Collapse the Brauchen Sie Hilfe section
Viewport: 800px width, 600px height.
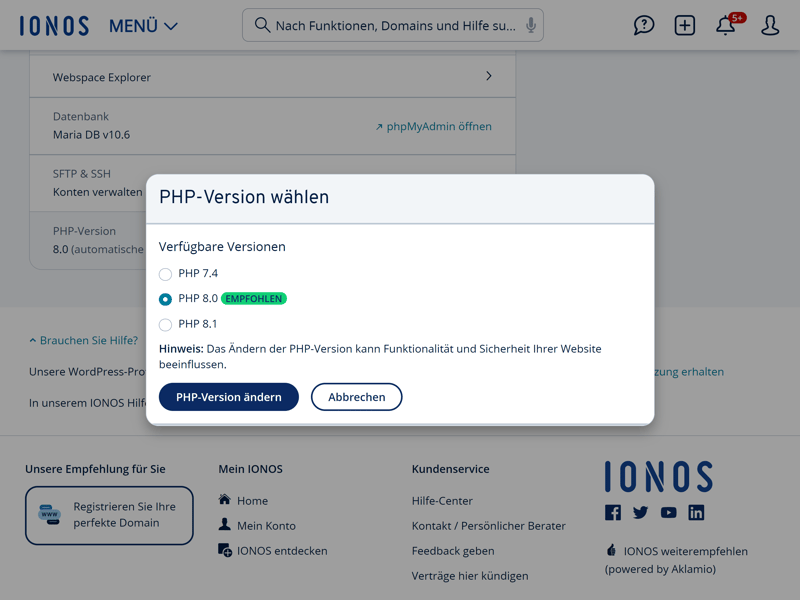tap(84, 340)
